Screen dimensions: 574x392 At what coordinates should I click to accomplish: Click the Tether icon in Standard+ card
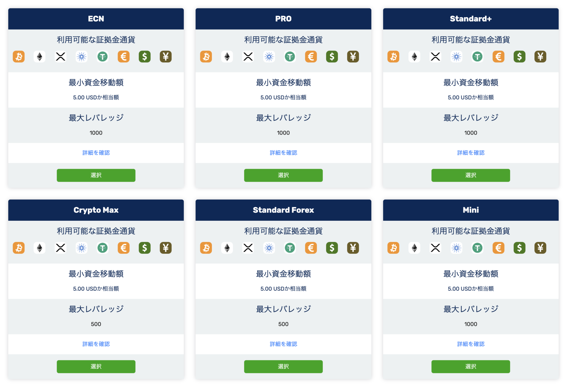pyautogui.click(x=477, y=56)
